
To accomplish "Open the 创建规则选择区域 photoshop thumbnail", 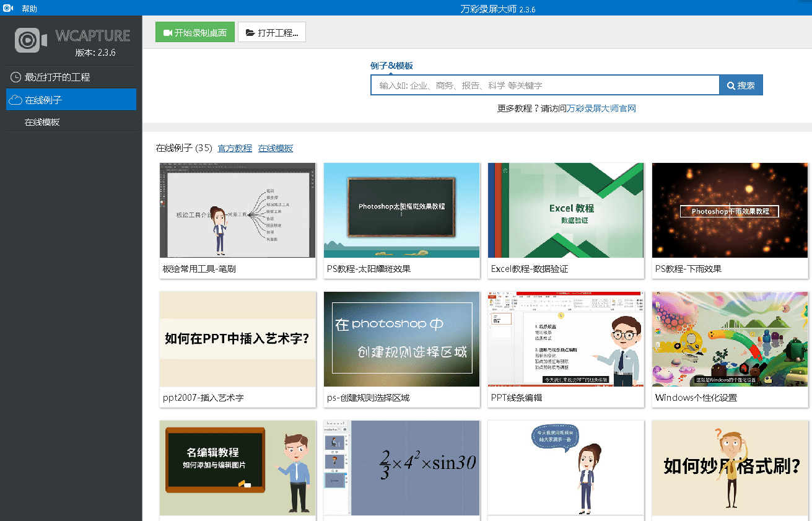I will 402,339.
